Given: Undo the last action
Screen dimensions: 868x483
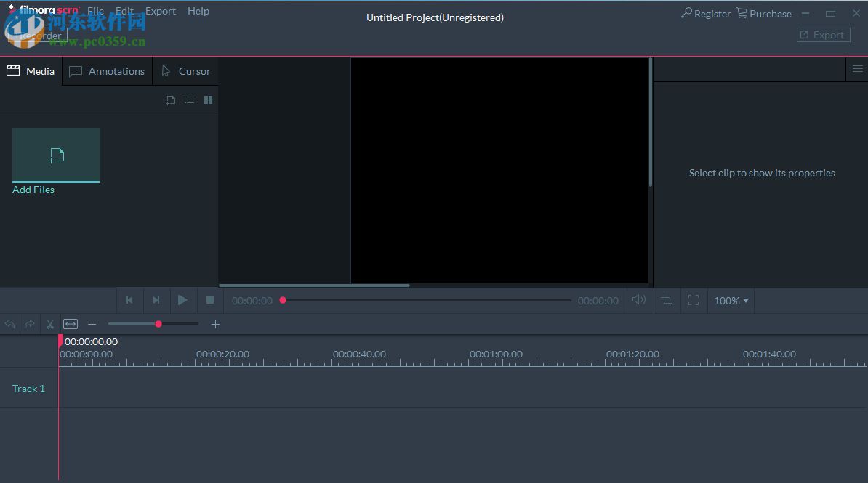Looking at the screenshot, I should click(9, 324).
